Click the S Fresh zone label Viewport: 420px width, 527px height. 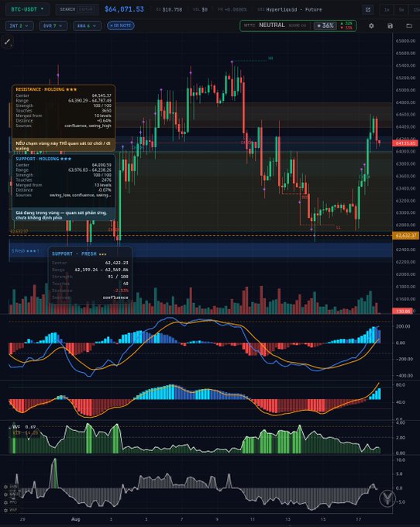(x=26, y=251)
